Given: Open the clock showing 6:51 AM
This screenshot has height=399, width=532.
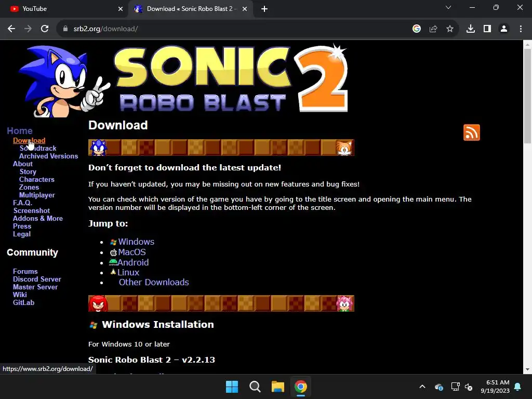Looking at the screenshot, I should pos(495,387).
